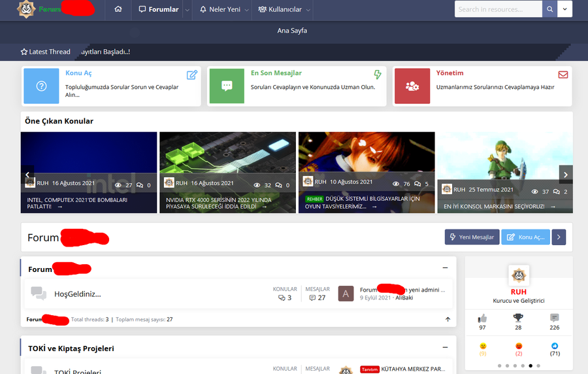
Task: Select the first sidebar carousel dot
Action: (x=500, y=365)
